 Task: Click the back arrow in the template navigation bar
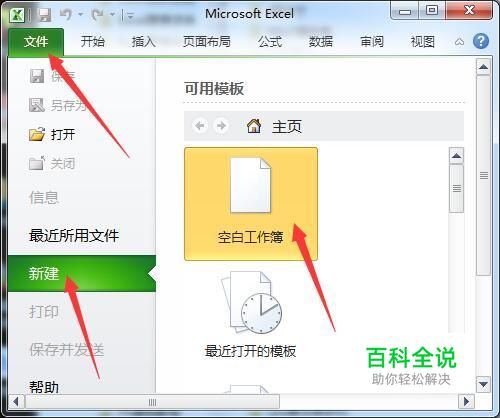point(200,126)
